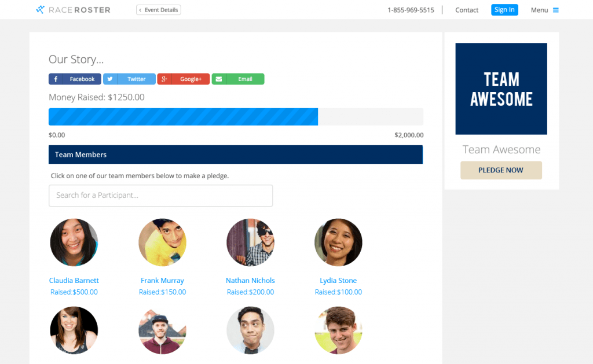Open Claudia Barnett's pledge page
This screenshot has width=593, height=364.
(74, 280)
